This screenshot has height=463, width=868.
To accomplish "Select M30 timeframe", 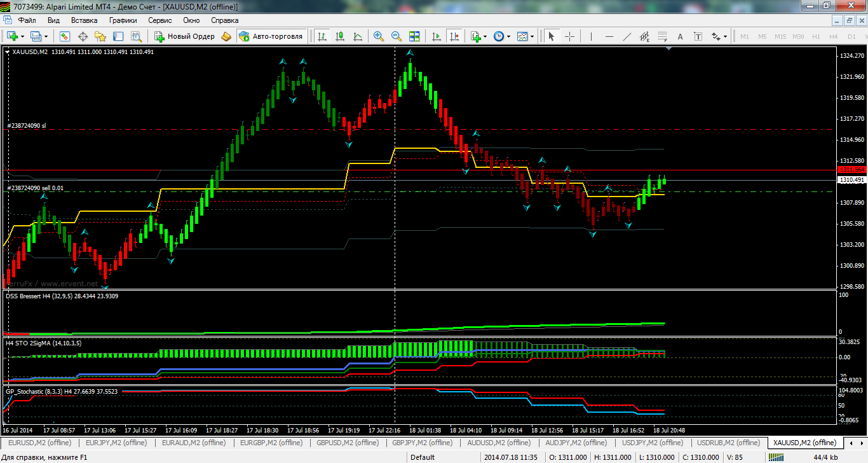I will point(798,36).
